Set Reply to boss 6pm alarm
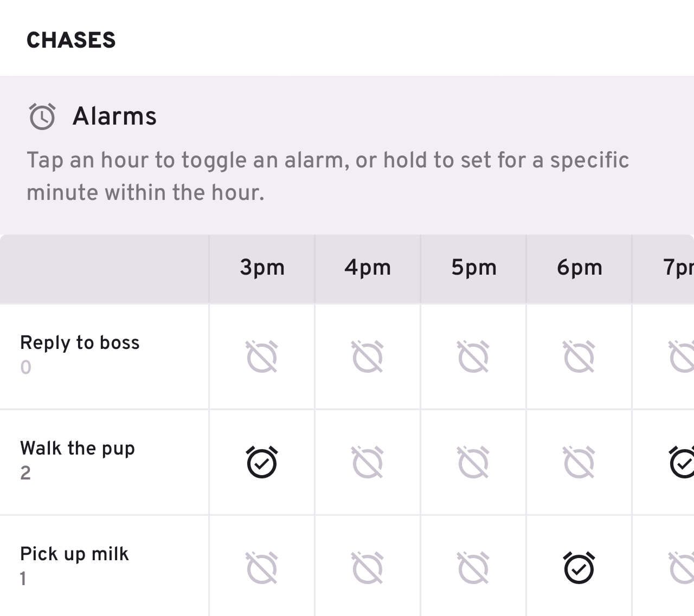 [579, 356]
